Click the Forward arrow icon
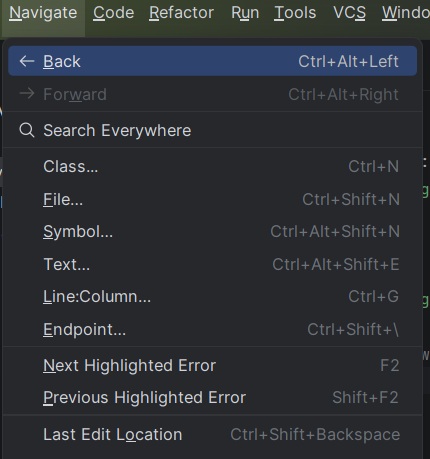This screenshot has width=430, height=459. (27, 94)
